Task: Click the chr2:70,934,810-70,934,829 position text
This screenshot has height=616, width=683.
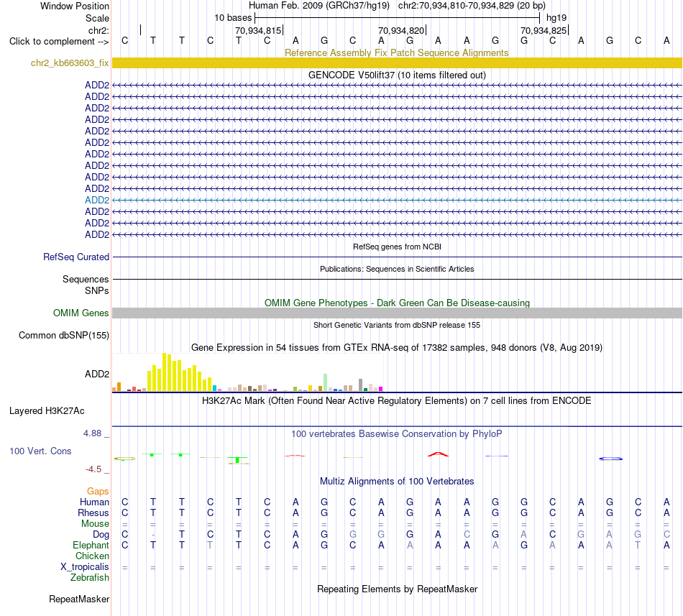Action: click(x=472, y=6)
